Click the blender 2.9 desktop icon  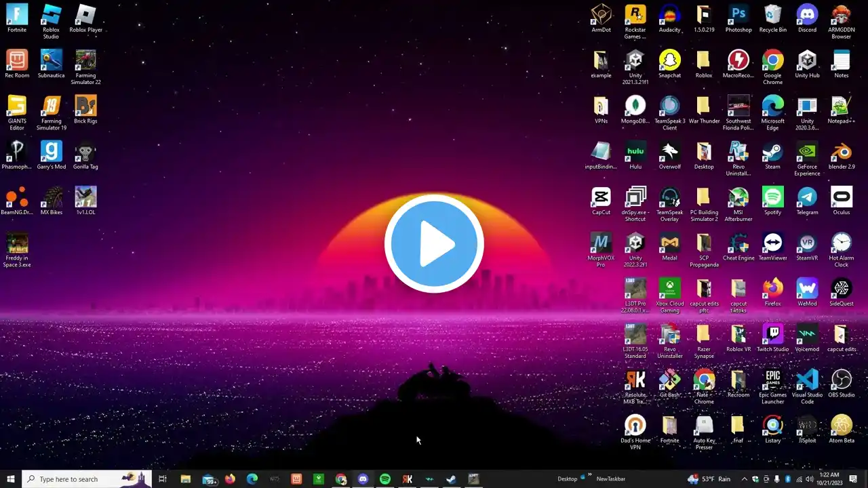[x=842, y=155]
